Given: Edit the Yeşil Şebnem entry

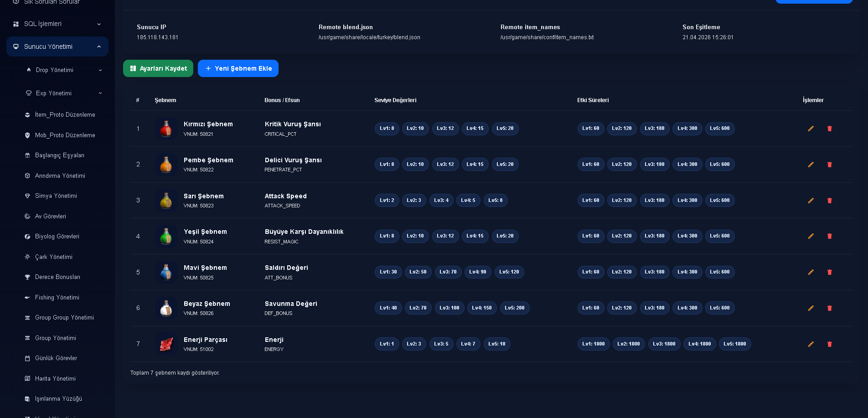Looking at the screenshot, I should point(811,236).
